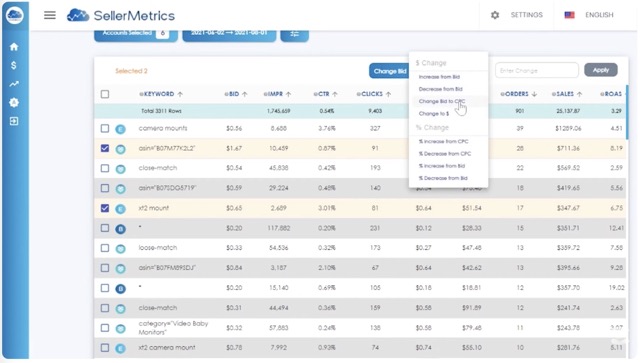
Task: Toggle the select-all header checkbox
Action: coord(105,94)
